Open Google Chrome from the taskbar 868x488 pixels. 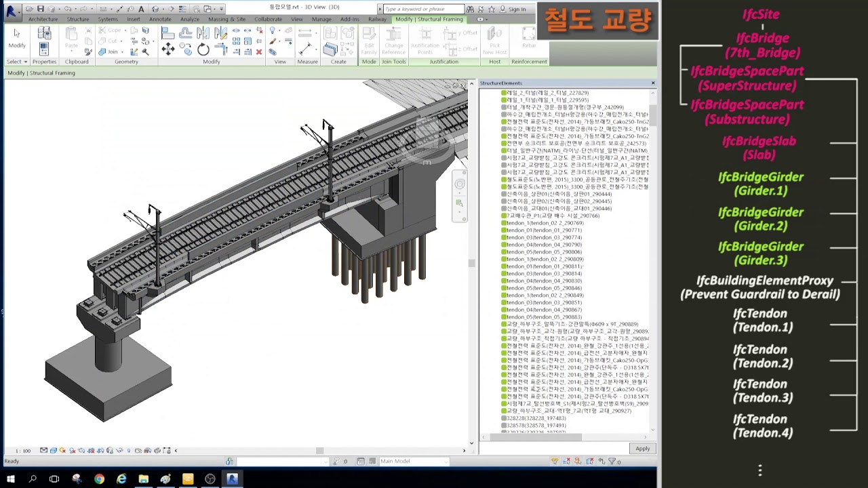[99, 479]
